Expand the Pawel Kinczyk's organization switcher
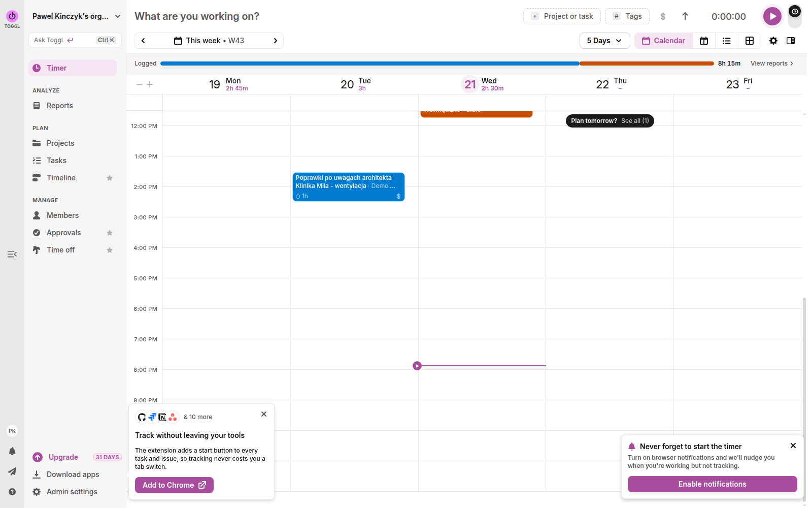This screenshot has width=812, height=508. click(76, 16)
